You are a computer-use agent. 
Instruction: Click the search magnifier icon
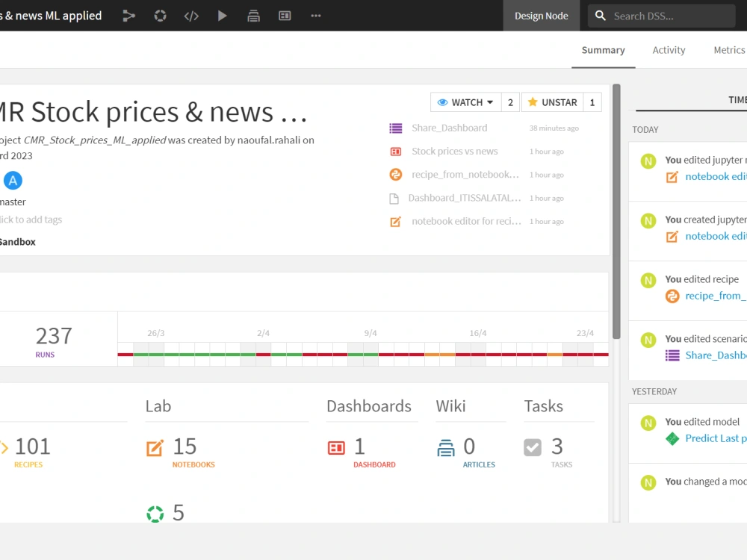click(601, 16)
